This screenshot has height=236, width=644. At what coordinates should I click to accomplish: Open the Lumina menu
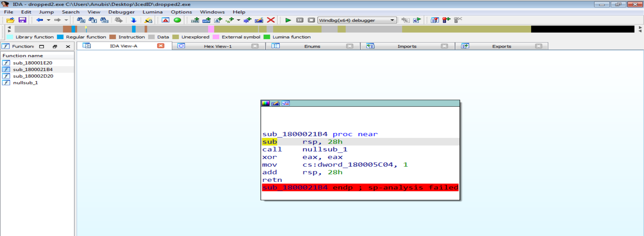(152, 12)
